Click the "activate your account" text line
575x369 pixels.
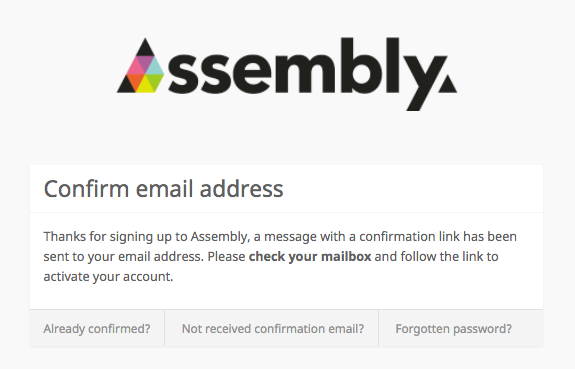click(x=108, y=277)
